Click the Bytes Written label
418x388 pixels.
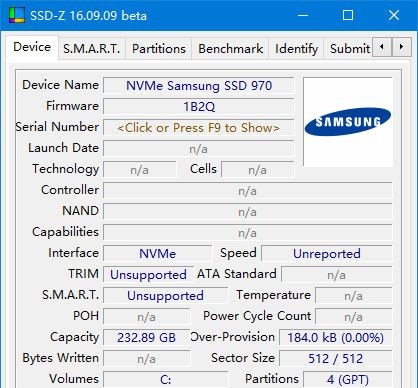(61, 358)
